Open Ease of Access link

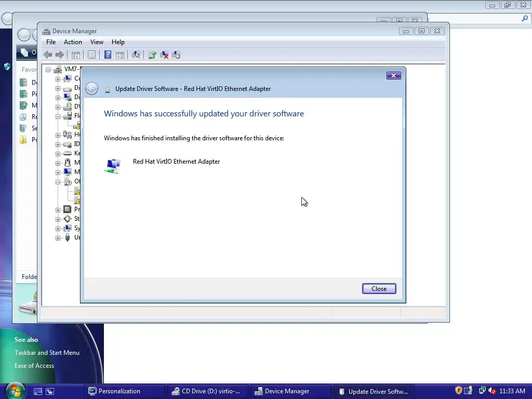pyautogui.click(x=34, y=366)
